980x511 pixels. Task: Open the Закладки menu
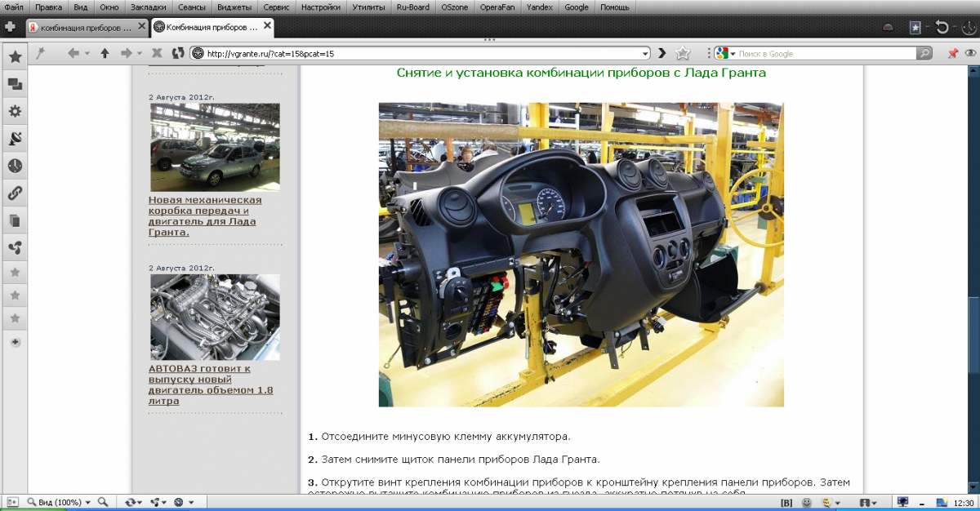[x=149, y=7]
